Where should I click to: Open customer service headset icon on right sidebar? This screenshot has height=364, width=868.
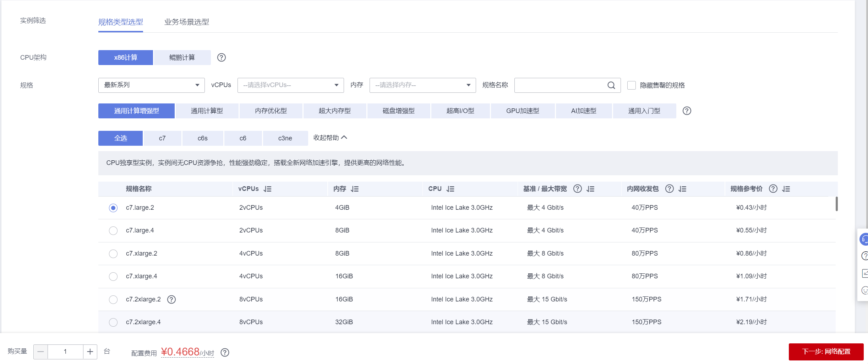click(864, 239)
